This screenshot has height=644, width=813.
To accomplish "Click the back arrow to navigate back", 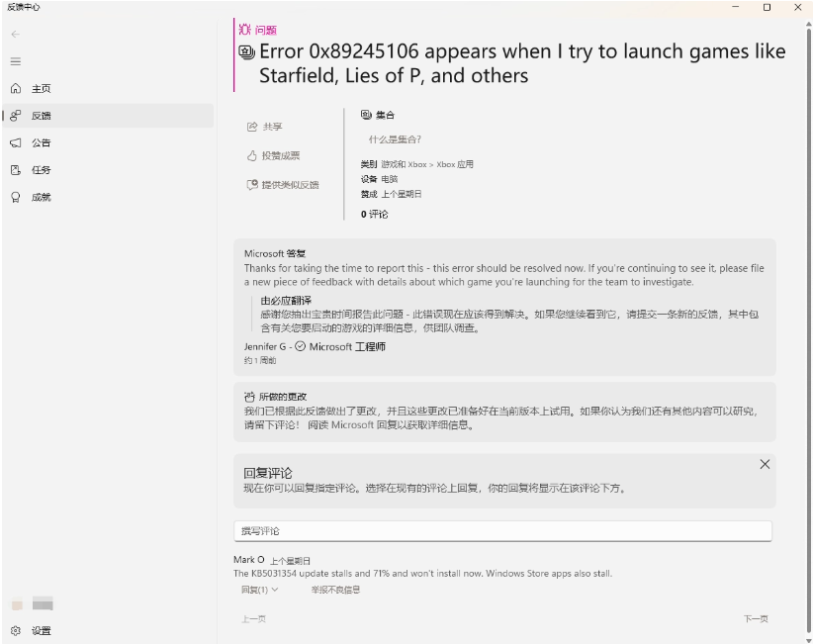I will (x=16, y=33).
